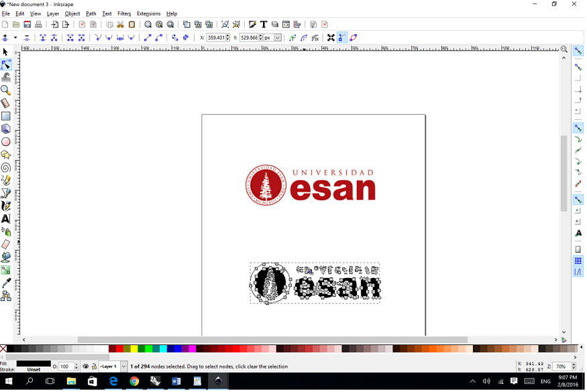587x392 pixels.
Task: Adjust the opacity stepper arrows
Action: click(76, 367)
